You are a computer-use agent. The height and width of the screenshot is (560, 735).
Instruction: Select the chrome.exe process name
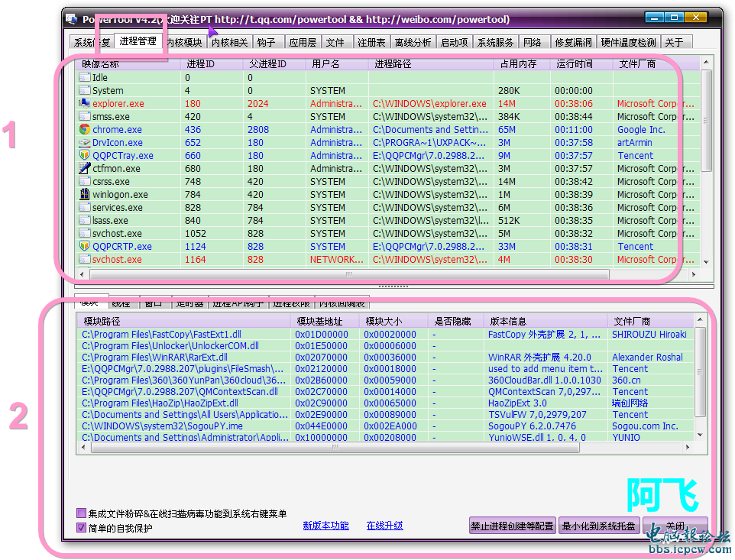(x=117, y=129)
